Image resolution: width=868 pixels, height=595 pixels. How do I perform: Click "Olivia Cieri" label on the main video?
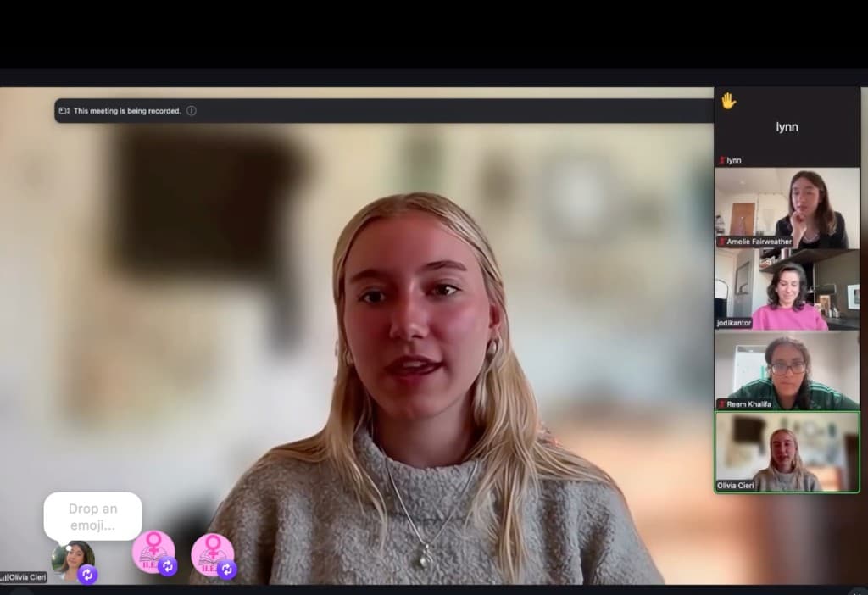[27, 578]
